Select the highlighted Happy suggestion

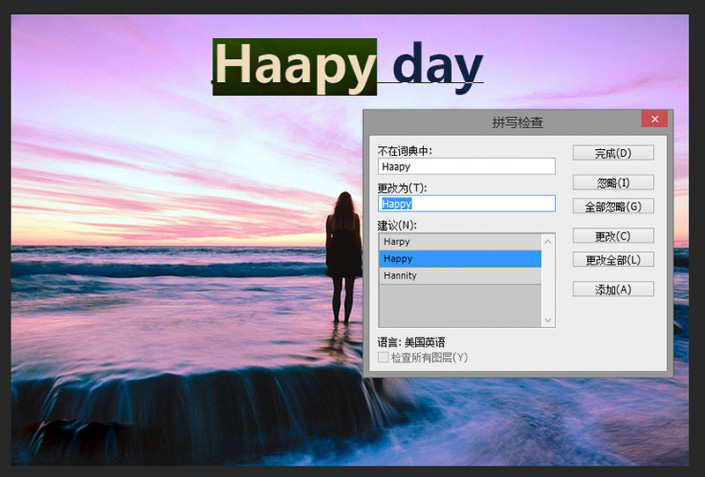click(459, 258)
